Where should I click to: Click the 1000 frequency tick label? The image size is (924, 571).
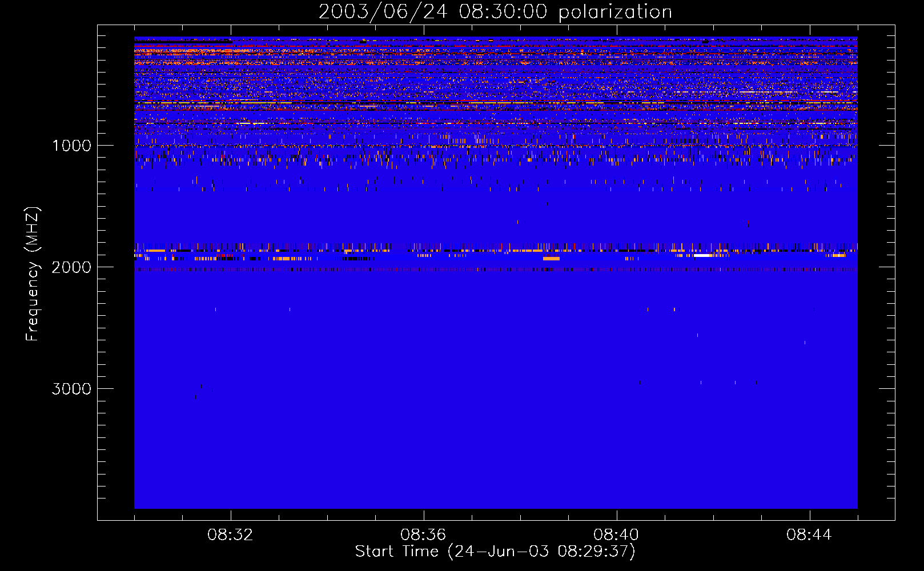pyautogui.click(x=71, y=146)
